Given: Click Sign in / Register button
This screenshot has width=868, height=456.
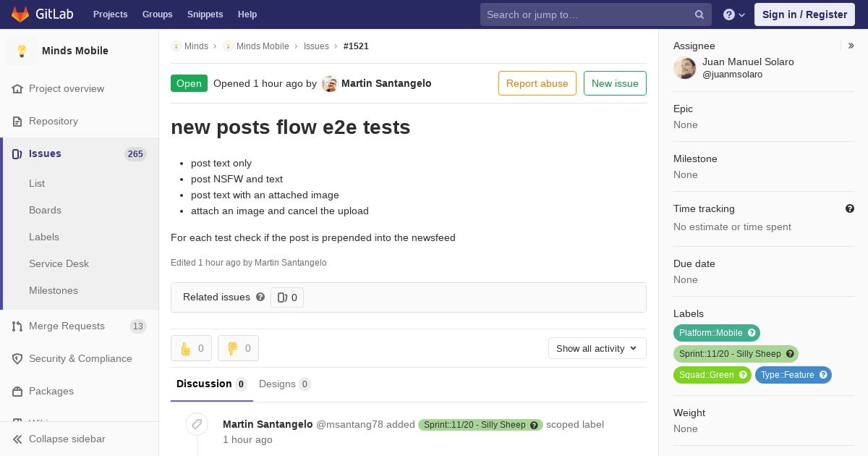Looking at the screenshot, I should click(804, 14).
